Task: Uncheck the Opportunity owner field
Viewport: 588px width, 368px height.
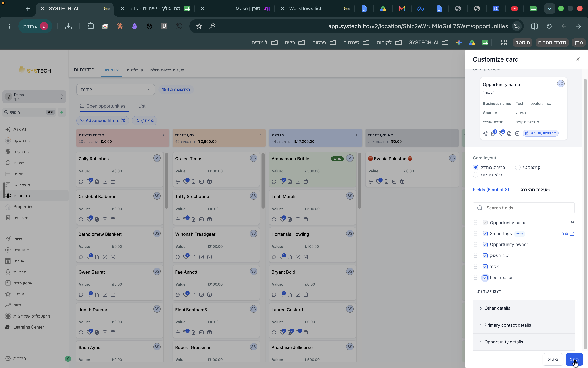Action: pos(485,245)
